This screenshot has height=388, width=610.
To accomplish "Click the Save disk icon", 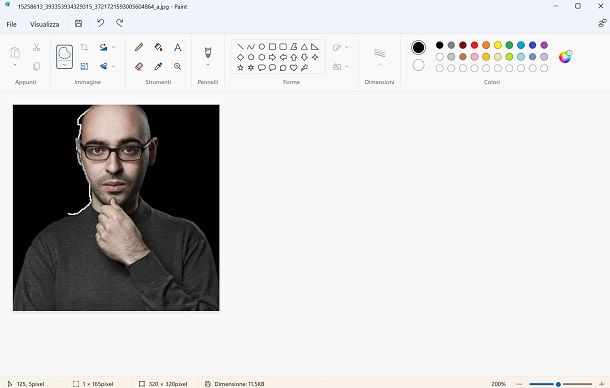I will pyautogui.click(x=79, y=23).
